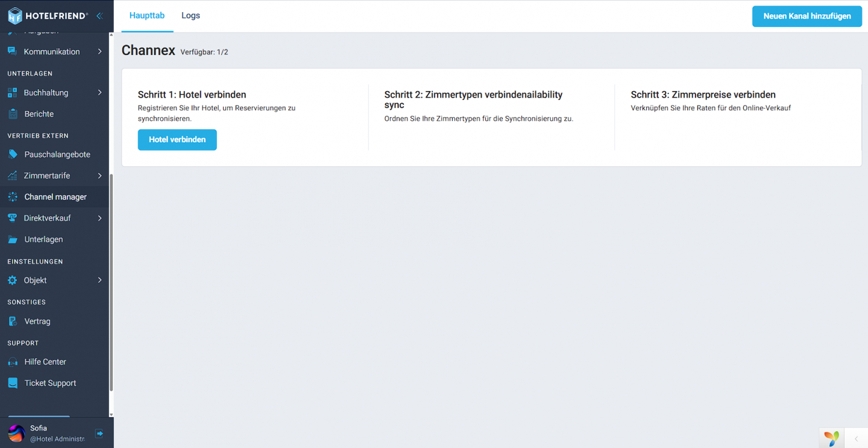Click the Channel manager icon
Image resolution: width=868 pixels, height=448 pixels.
[x=12, y=197]
